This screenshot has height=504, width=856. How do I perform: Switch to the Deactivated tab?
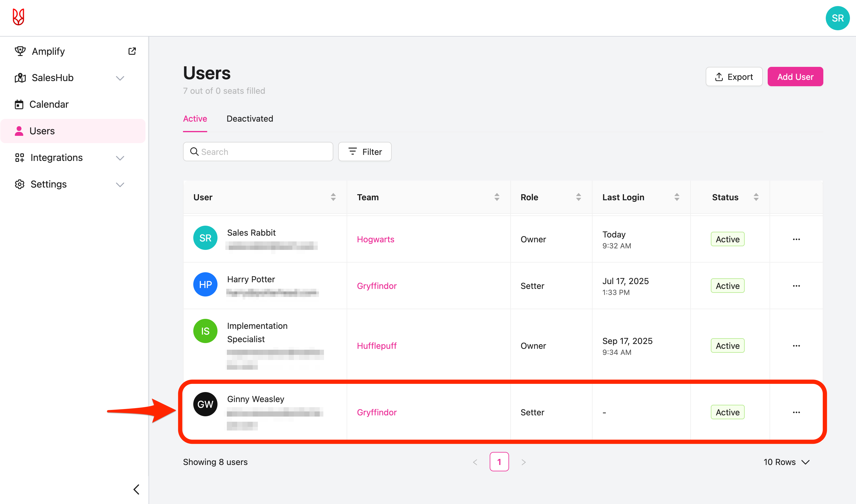(250, 119)
